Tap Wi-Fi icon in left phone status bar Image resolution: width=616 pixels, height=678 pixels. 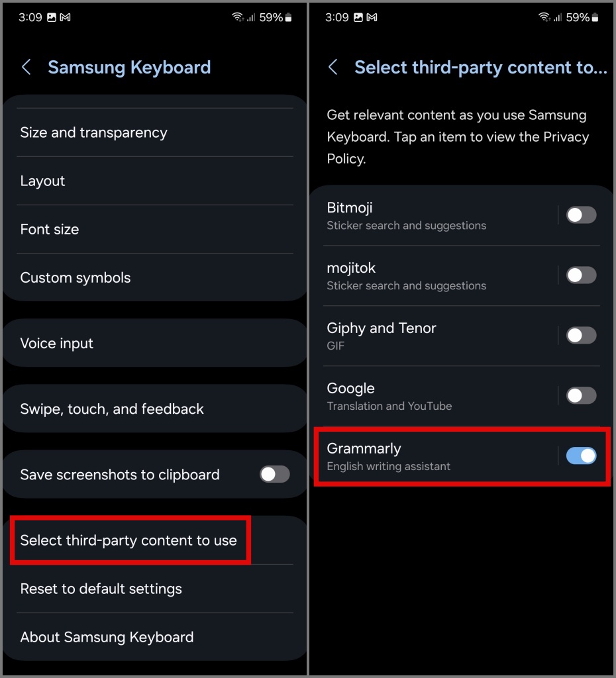pos(238,17)
